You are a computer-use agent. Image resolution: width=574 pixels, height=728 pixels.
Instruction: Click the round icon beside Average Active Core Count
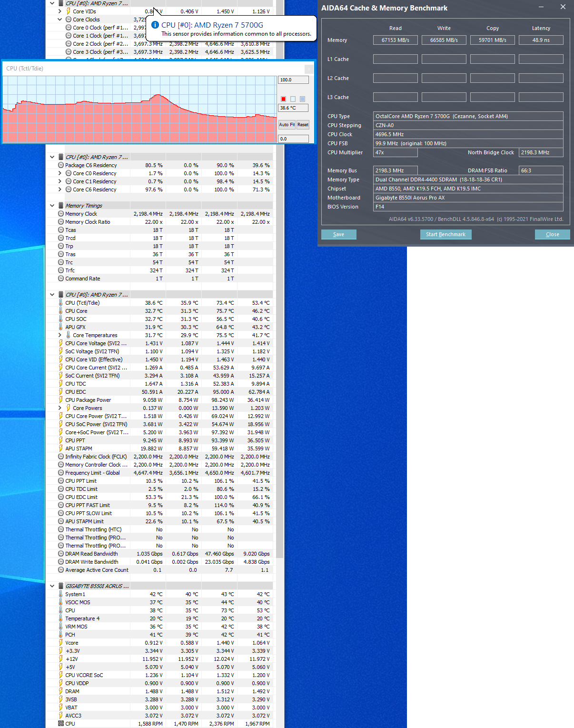tap(61, 570)
